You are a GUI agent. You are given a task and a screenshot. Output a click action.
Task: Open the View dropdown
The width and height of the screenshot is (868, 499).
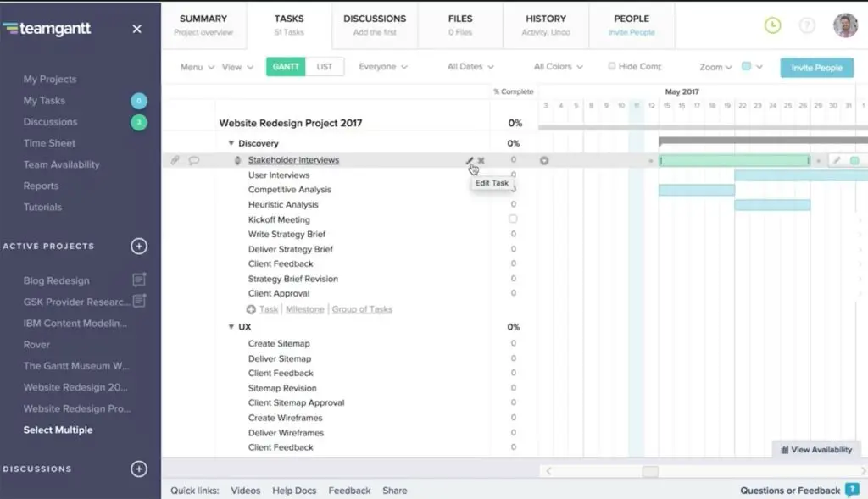click(x=237, y=67)
